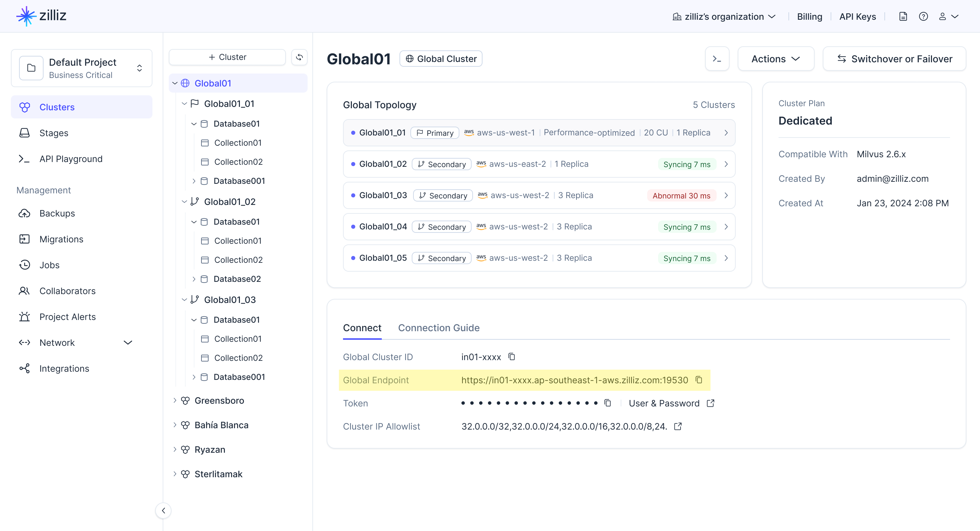Expand the Greensboro cluster tree node
The image size is (980, 531).
[x=175, y=400]
